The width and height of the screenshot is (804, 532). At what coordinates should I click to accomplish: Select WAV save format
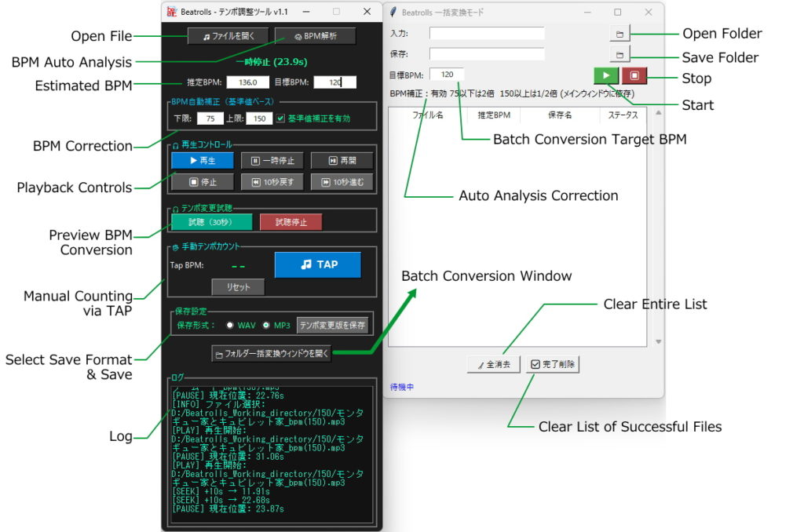coord(230,325)
